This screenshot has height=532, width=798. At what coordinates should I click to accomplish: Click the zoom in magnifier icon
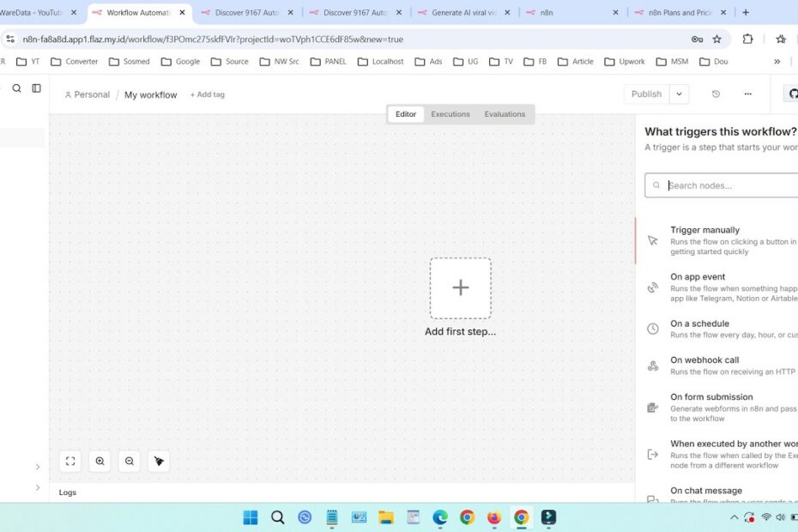(x=100, y=461)
